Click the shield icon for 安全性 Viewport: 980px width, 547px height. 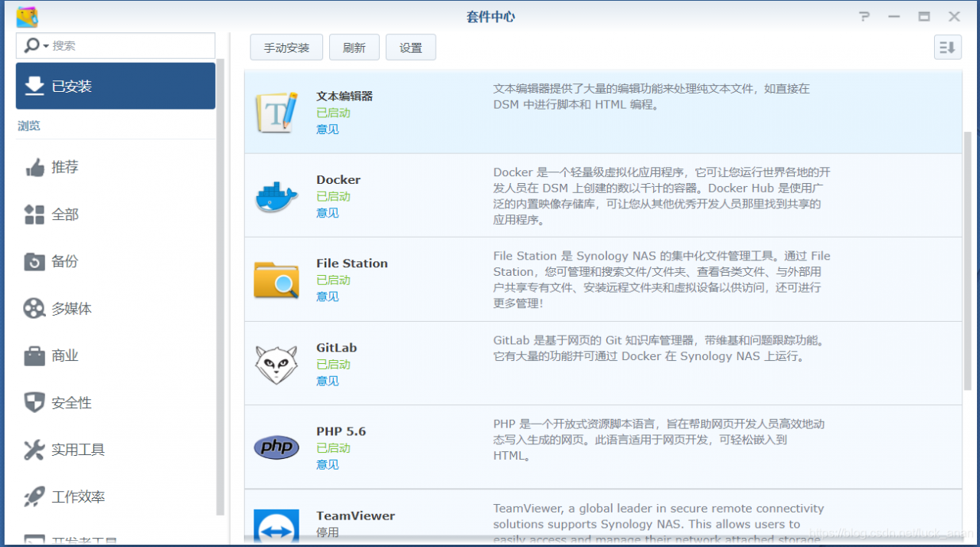click(x=34, y=403)
